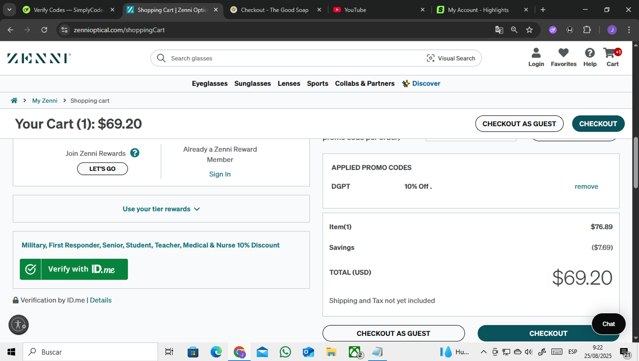This screenshot has width=639, height=361.
Task: Click the page vertical scrollbar
Action: (x=635, y=163)
